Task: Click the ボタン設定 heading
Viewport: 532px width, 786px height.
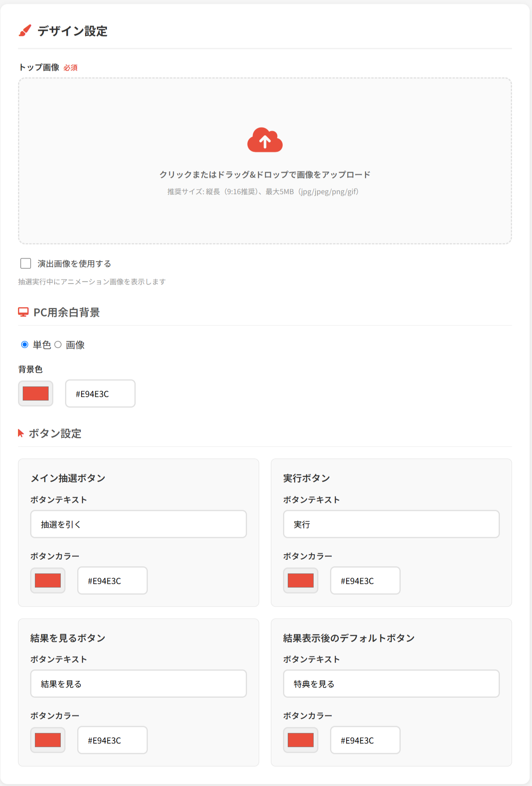Action: click(x=55, y=434)
